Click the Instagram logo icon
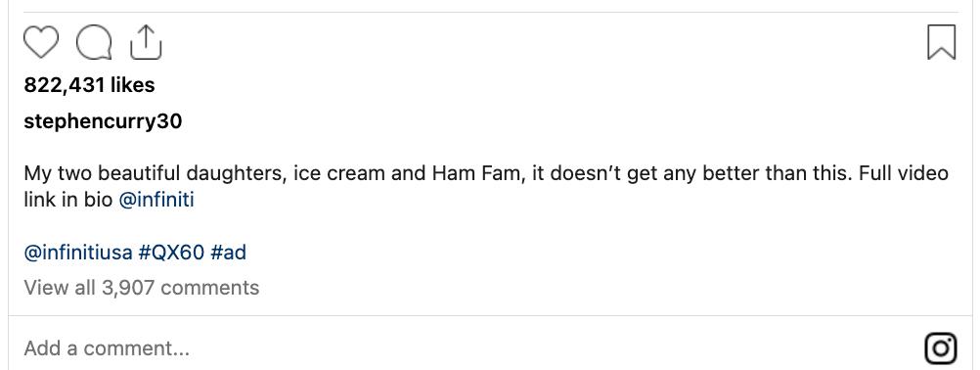 point(941,348)
